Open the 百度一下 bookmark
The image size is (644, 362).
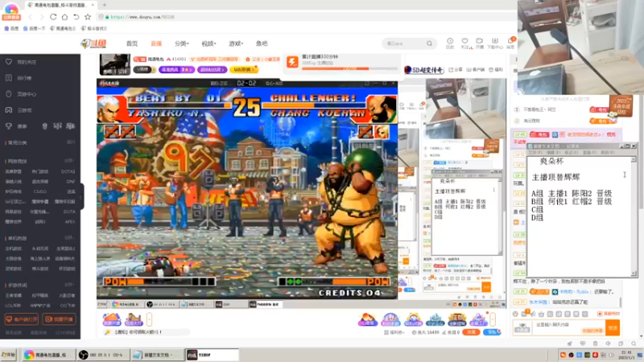[34, 28]
